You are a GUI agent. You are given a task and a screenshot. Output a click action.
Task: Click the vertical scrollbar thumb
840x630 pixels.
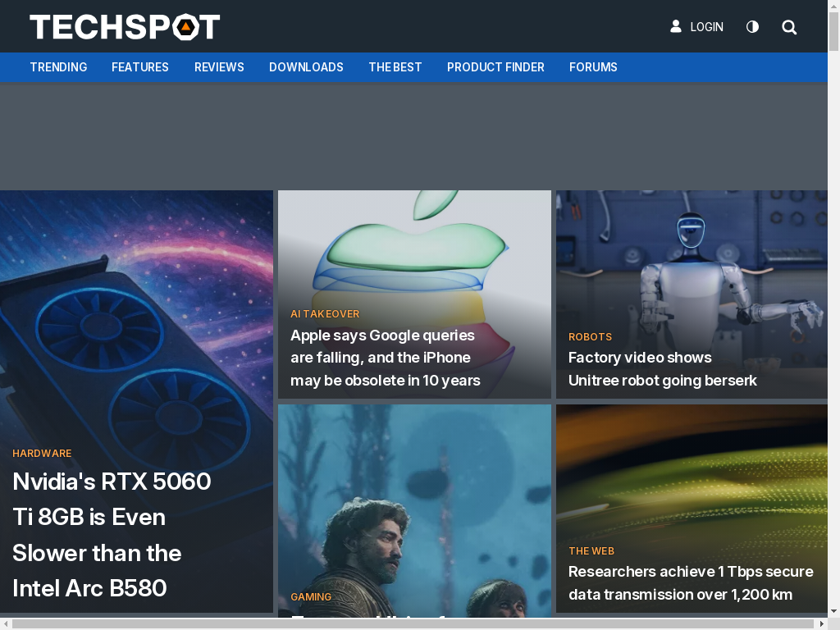tap(833, 31)
